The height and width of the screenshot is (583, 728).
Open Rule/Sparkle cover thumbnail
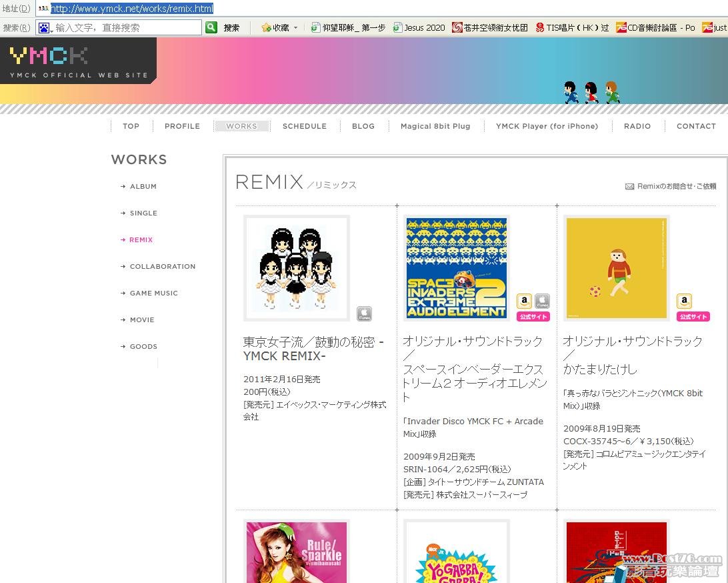pos(297,552)
